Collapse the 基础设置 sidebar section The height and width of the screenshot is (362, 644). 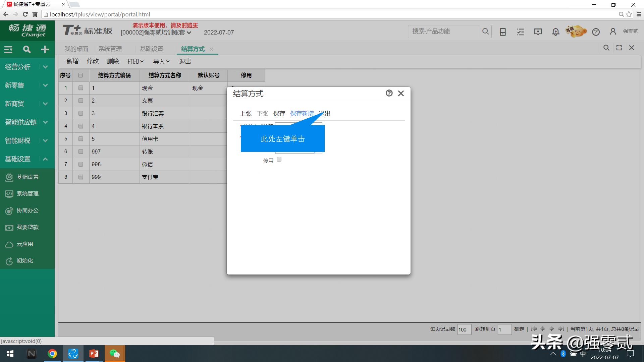45,159
